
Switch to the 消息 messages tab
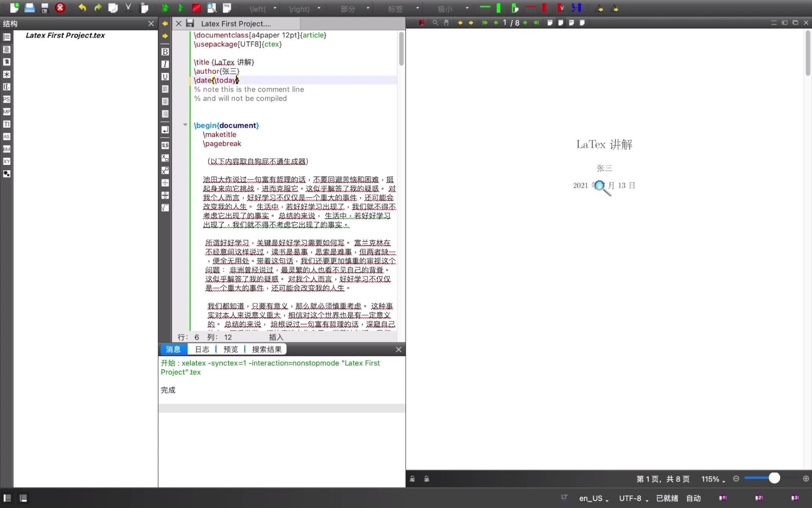(173, 349)
